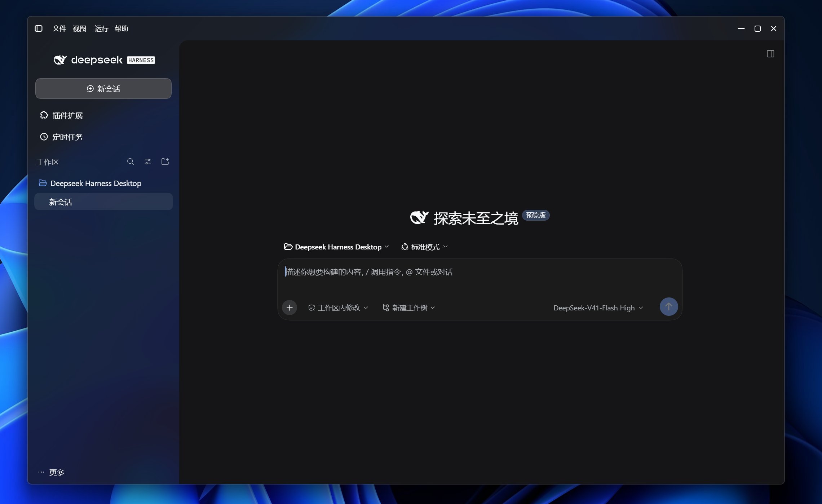Click the workspace search icon
Image resolution: width=822 pixels, height=504 pixels.
(x=131, y=162)
